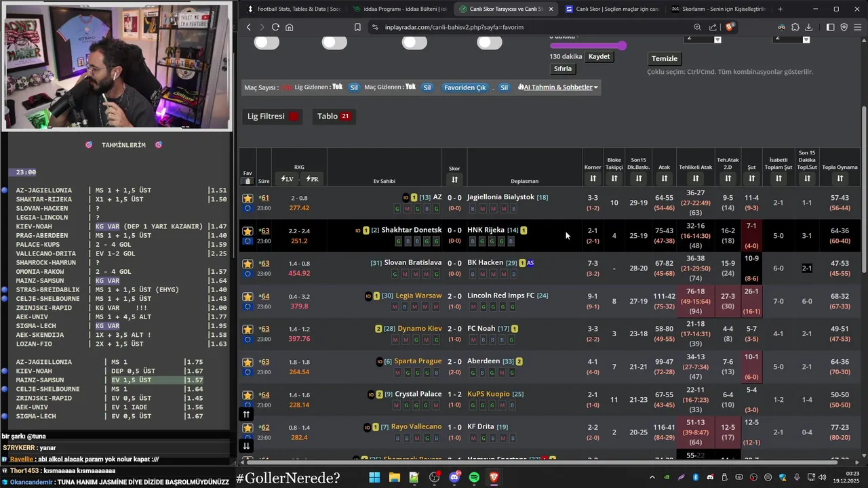Toggle favorite star for Dynamo Kiev row

coord(248,329)
